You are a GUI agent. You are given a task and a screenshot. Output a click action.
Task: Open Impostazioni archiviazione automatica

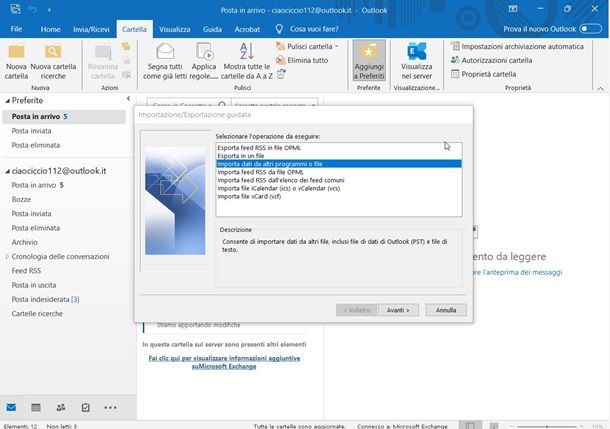point(517,46)
